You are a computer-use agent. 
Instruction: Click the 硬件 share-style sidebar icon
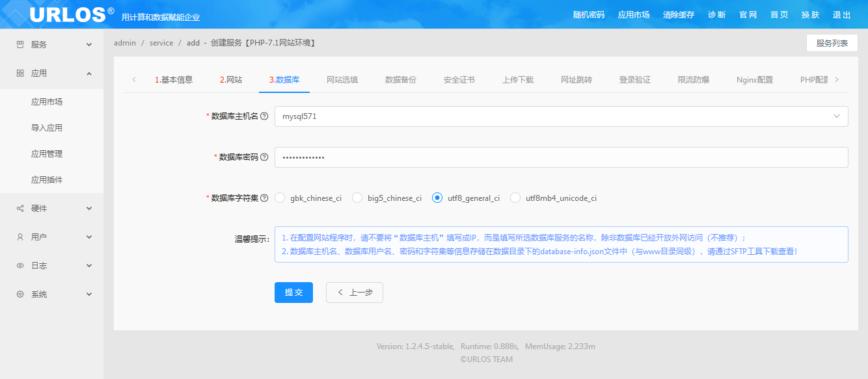(x=20, y=209)
